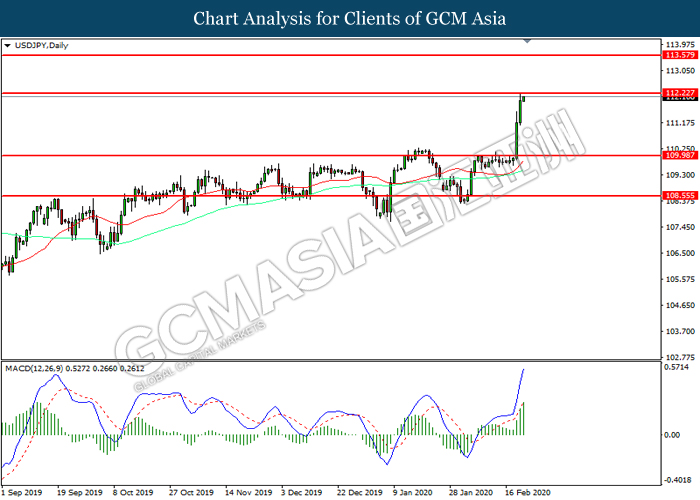Select the 112.227 red price label
Image resolution: width=700 pixels, height=500 pixels.
pyautogui.click(x=679, y=93)
